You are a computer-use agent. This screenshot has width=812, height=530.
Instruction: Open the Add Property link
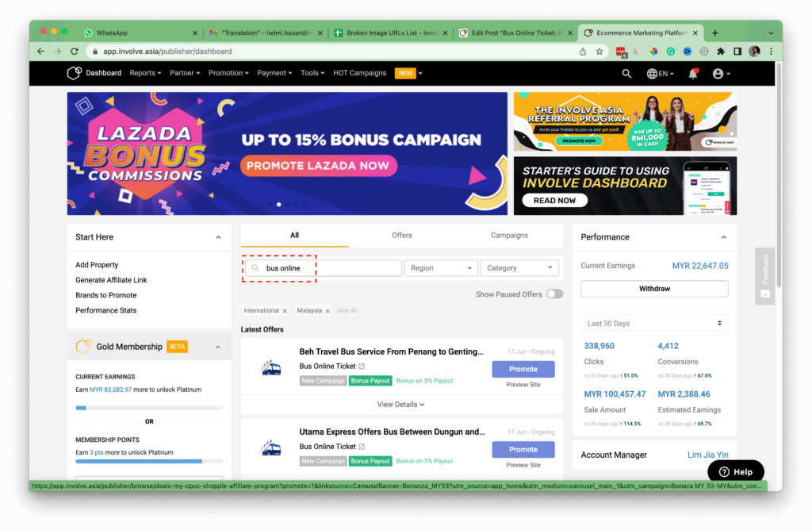(97, 265)
